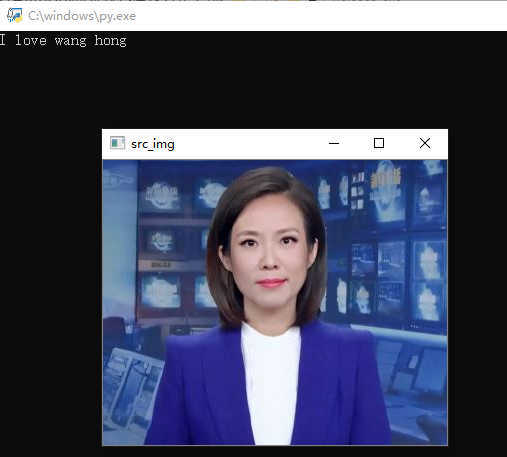
Task: Close the src_img image window
Action: (425, 144)
